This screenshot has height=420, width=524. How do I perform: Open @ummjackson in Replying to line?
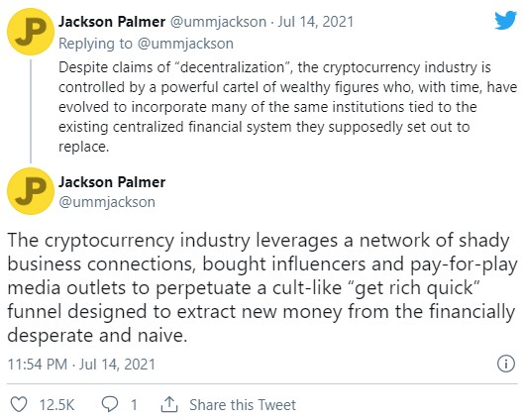tap(185, 44)
